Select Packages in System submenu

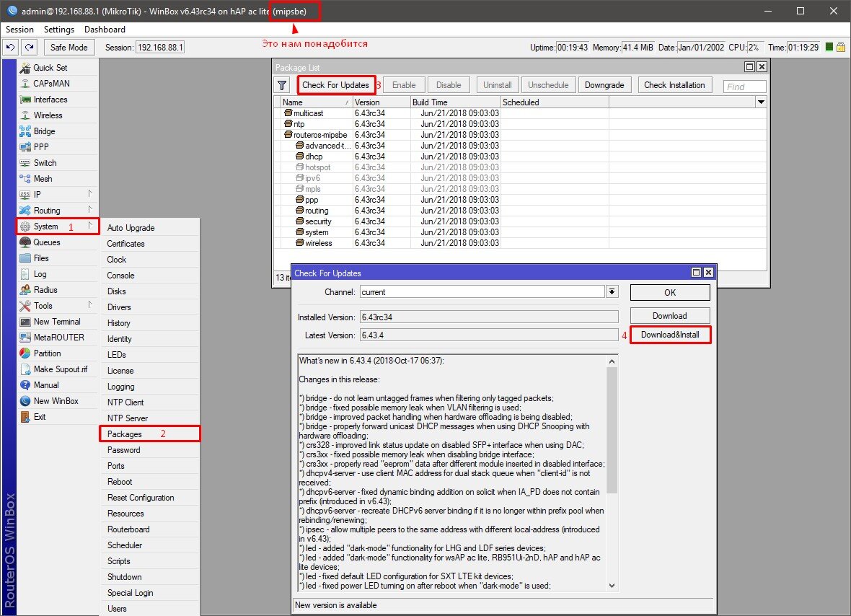coord(150,434)
